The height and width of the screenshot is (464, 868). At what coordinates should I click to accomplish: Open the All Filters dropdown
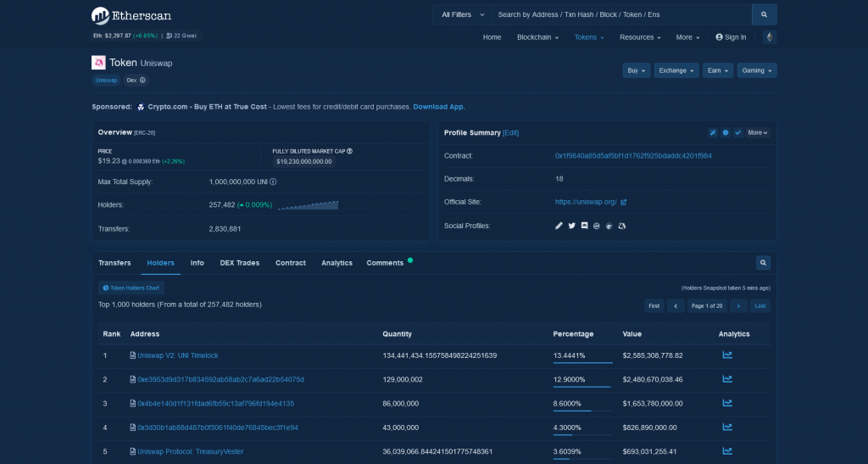coord(463,15)
